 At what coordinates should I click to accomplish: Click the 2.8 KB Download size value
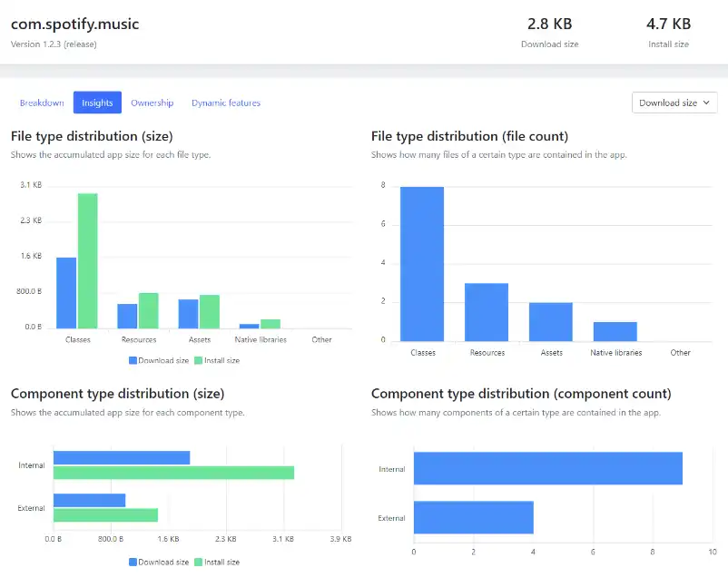point(549,24)
